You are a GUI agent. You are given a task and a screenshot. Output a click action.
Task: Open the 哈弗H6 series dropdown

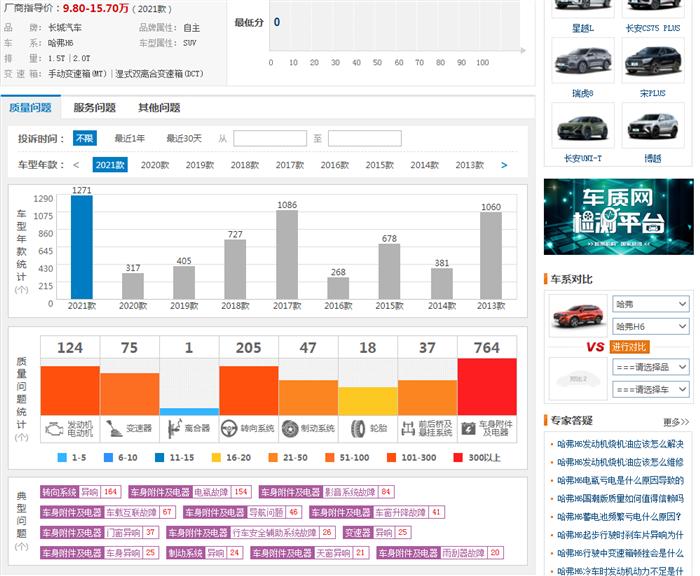coord(651,326)
